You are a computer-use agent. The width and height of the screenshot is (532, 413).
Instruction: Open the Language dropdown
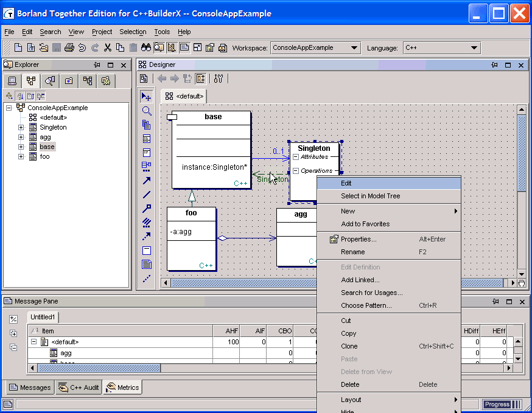point(474,48)
